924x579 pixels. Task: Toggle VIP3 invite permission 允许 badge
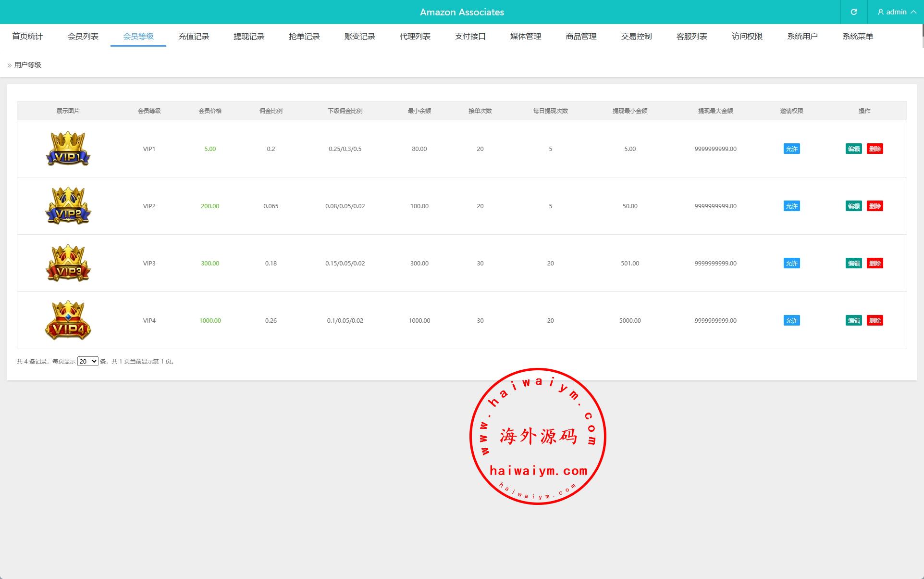tap(791, 263)
